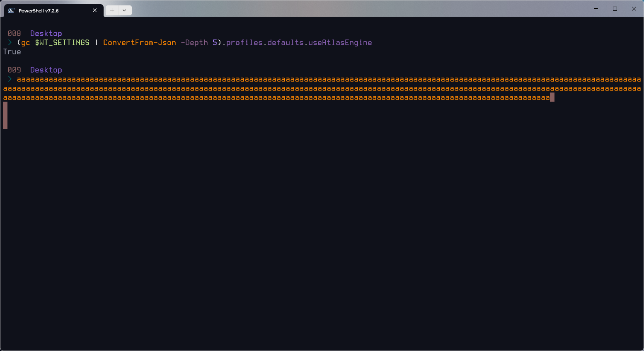Click the prompt number '008'

pos(14,34)
